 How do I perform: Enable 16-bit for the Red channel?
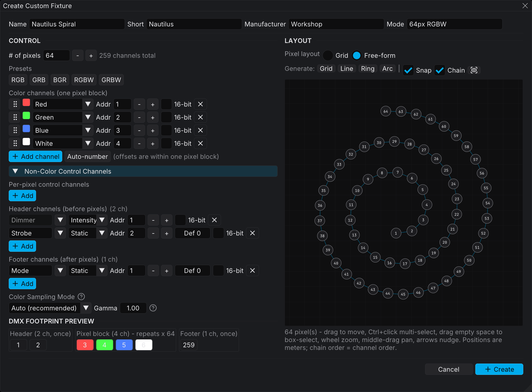coord(166,104)
